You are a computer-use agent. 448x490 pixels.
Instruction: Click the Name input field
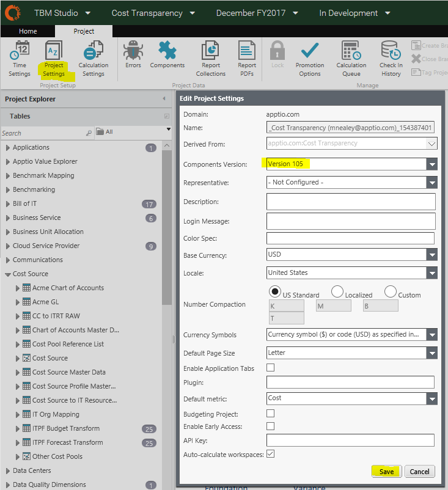(350, 128)
